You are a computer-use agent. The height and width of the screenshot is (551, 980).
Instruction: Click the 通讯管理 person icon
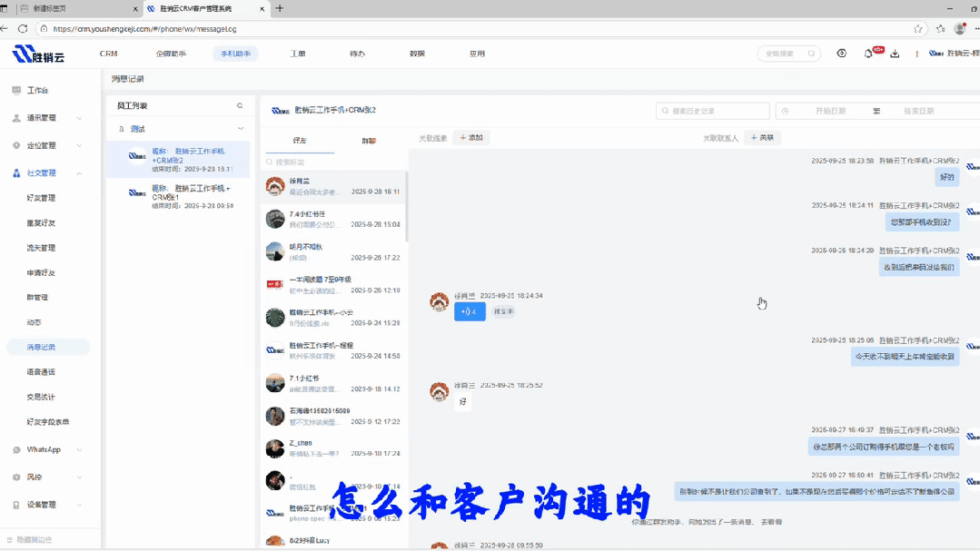click(x=16, y=117)
